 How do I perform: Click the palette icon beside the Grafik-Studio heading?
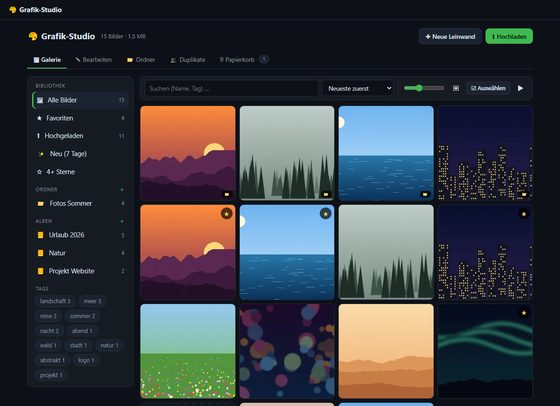tap(33, 36)
